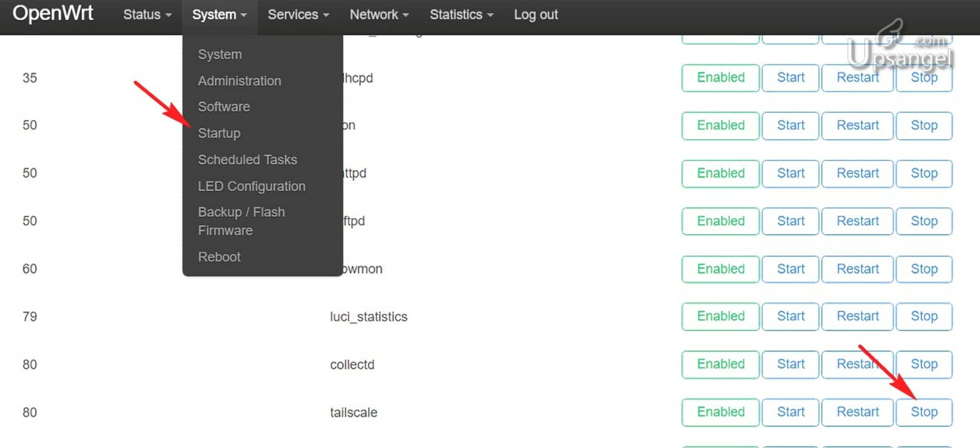Disable luci_statistics at startup
980x448 pixels.
720,316
